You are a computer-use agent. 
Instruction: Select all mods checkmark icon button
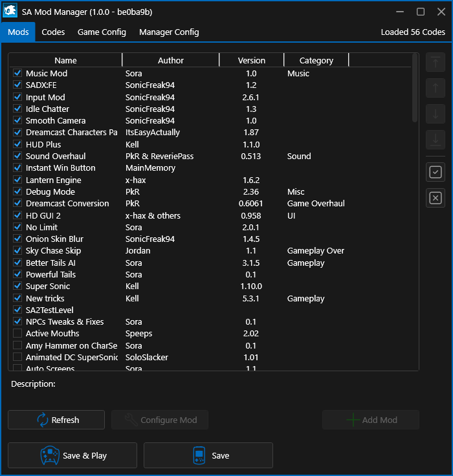coord(436,173)
